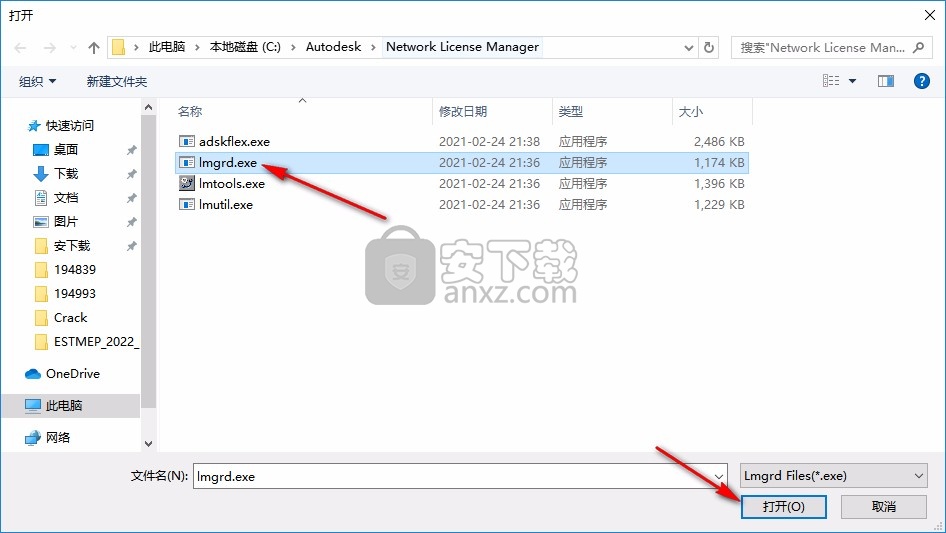The width and height of the screenshot is (946, 533).
Task: Open folder 194993 in navigation pane
Action: pyautogui.click(x=74, y=293)
